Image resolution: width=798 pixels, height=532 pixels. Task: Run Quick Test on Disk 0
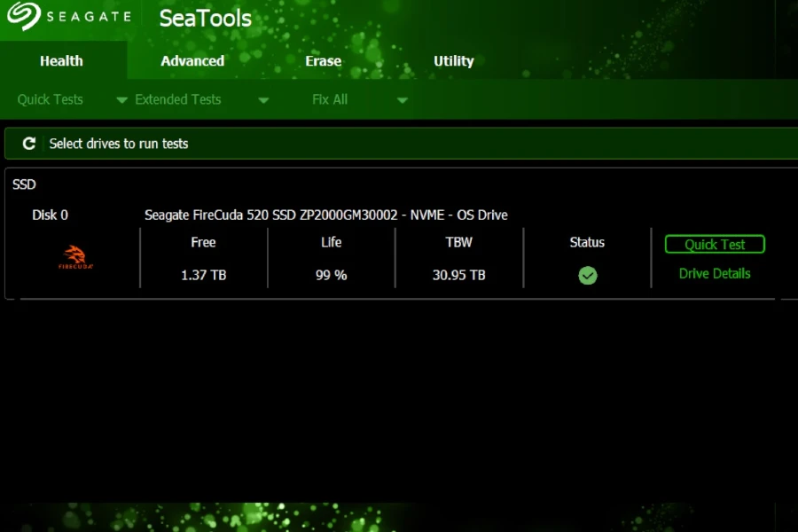coord(715,245)
